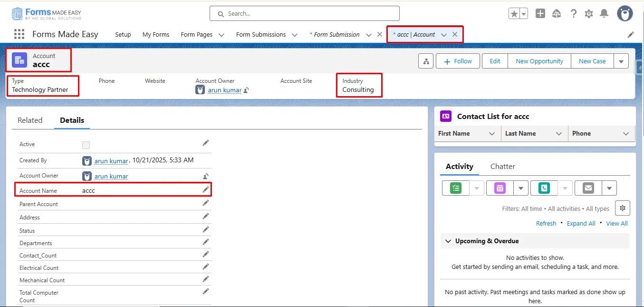This screenshot has height=307, width=644.
Task: Click the Favorites star icon
Action: click(514, 14)
